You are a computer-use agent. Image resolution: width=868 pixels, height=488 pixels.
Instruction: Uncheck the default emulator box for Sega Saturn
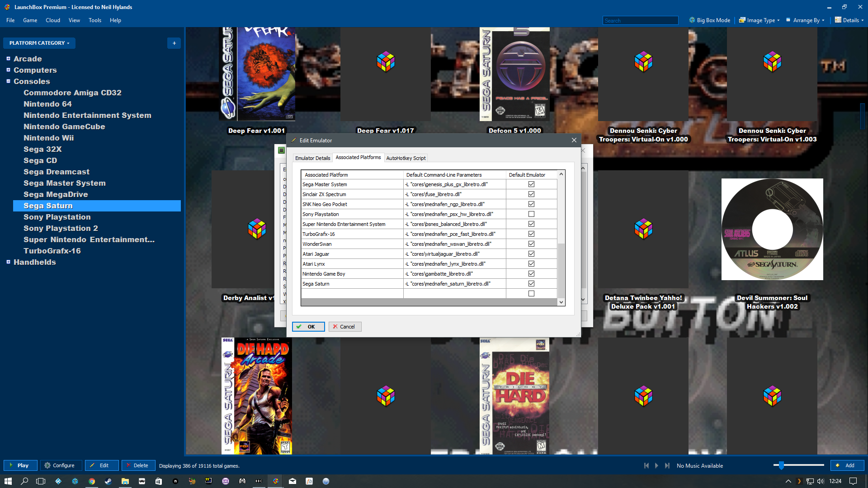(531, 284)
